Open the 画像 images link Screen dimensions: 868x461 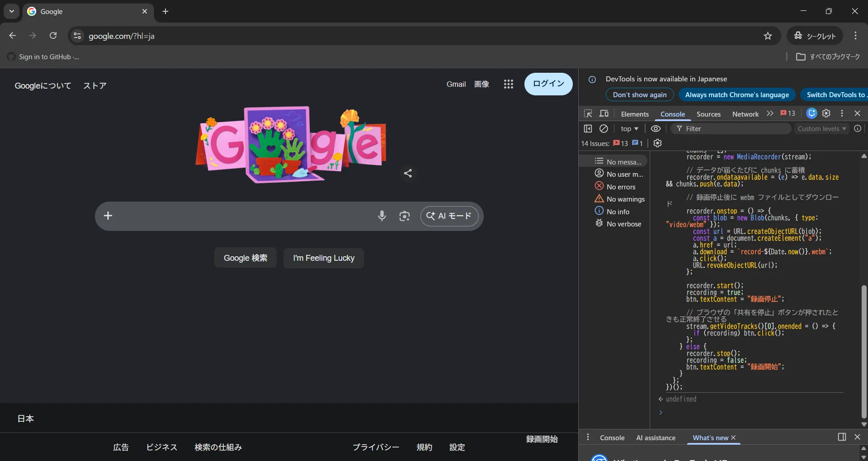coord(481,84)
